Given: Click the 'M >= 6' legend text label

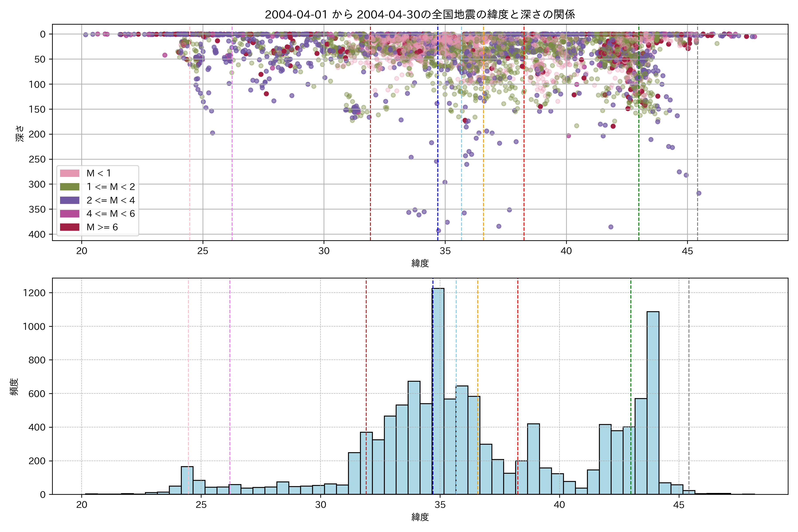Looking at the screenshot, I should pyautogui.click(x=102, y=227).
